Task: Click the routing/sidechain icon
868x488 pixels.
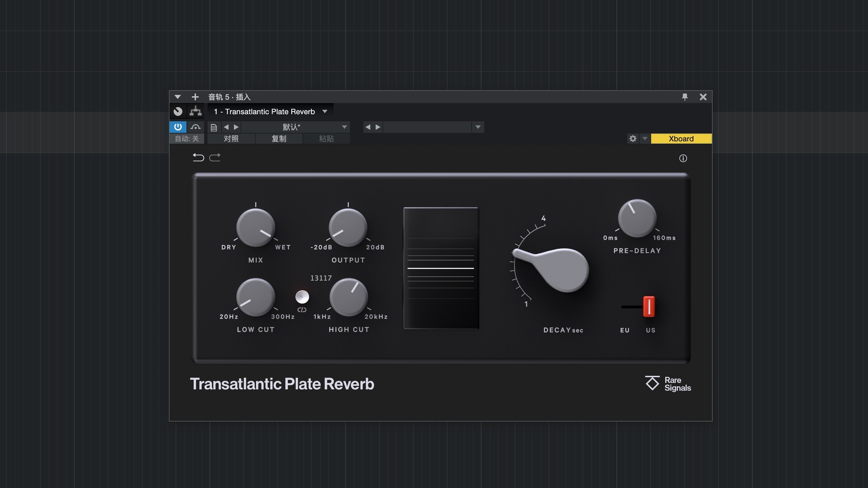Action: click(x=195, y=111)
